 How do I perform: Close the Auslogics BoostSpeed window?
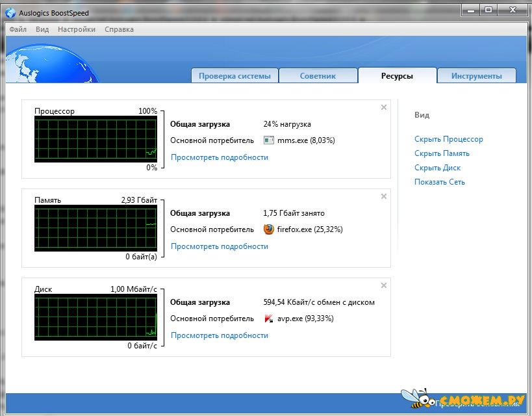pyautogui.click(x=513, y=10)
